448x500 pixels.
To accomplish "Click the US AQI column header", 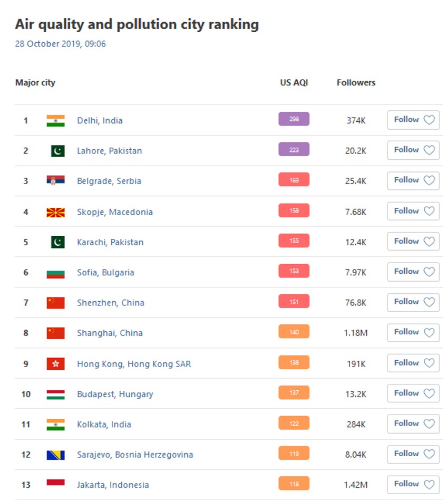I will (294, 83).
